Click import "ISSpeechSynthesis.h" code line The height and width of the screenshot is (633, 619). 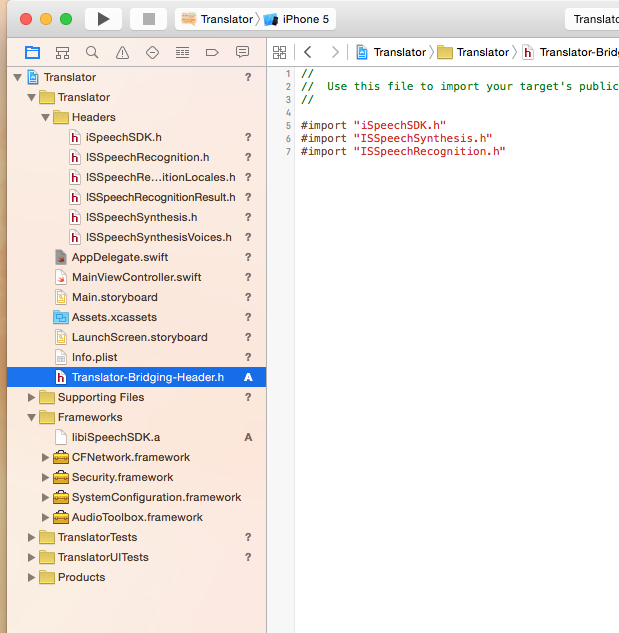[x=397, y=138]
